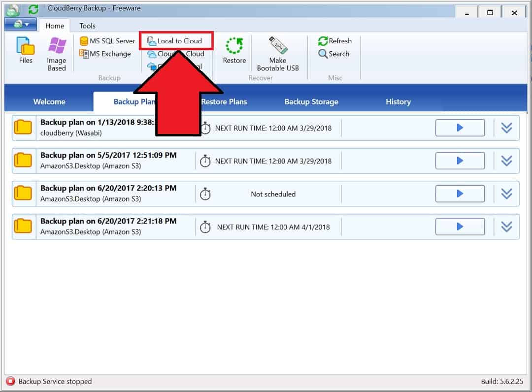
Task: Run the cloudberry (Wasabi) backup plan
Action: click(x=460, y=128)
